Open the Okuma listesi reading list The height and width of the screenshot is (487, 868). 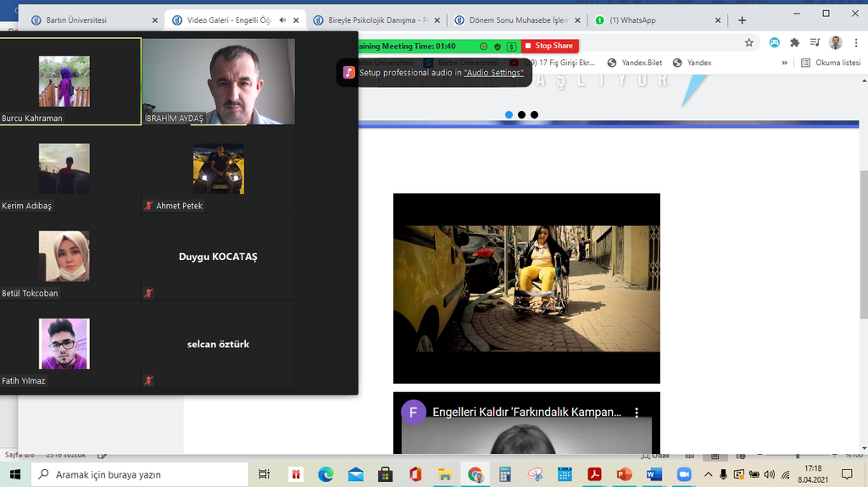click(831, 63)
